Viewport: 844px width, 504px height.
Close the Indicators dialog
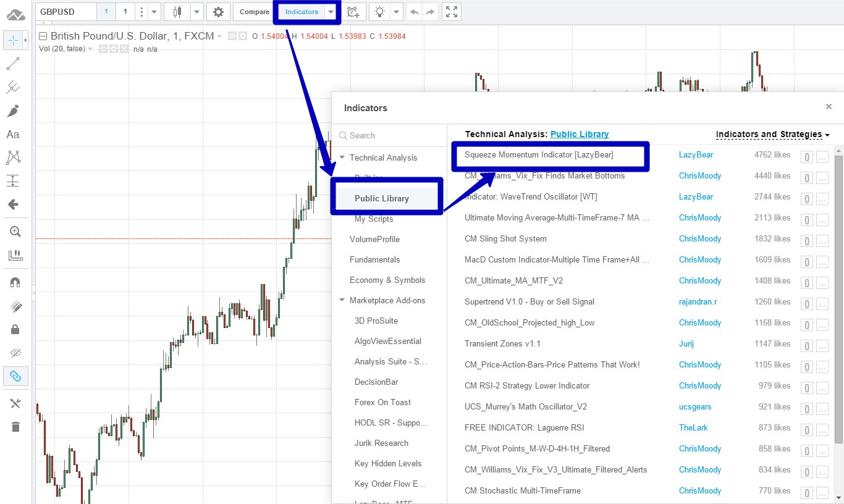point(829,107)
